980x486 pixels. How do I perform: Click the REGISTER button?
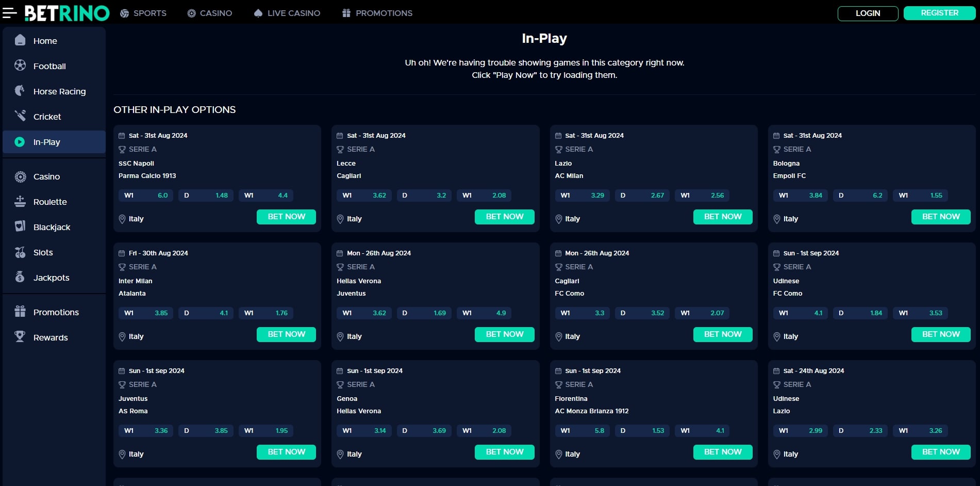click(939, 13)
